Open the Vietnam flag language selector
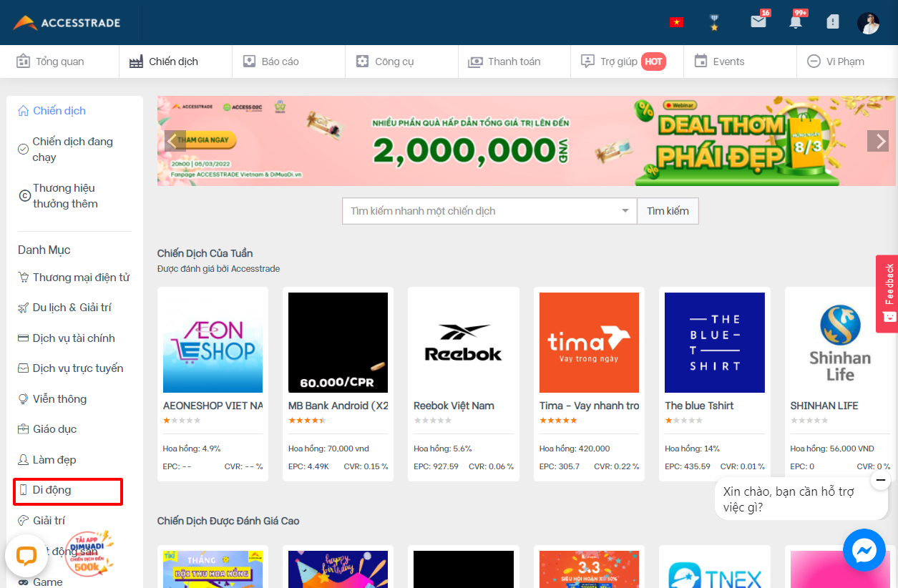Screen dimensions: 898x588 (676, 22)
